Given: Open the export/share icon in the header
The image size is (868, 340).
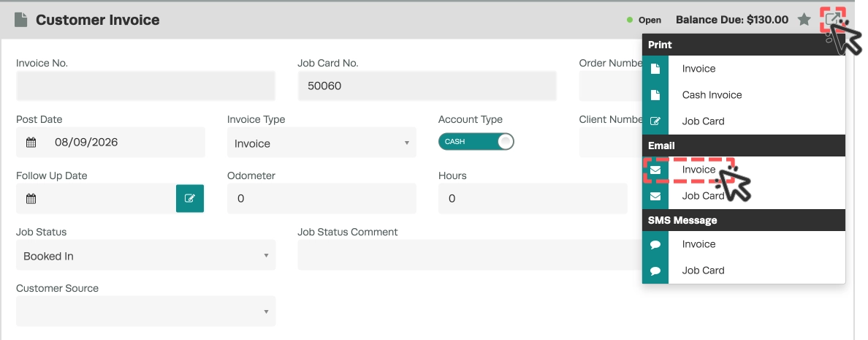Looking at the screenshot, I should tap(832, 20).
